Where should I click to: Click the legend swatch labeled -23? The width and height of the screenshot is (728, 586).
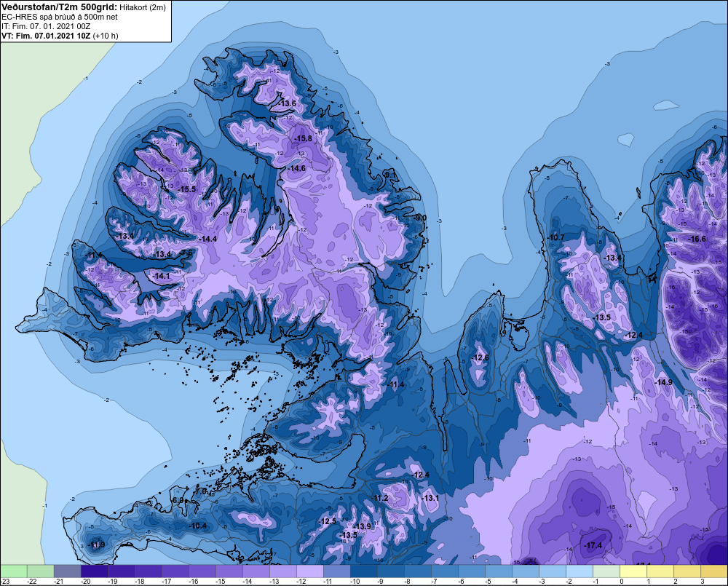click(13, 571)
